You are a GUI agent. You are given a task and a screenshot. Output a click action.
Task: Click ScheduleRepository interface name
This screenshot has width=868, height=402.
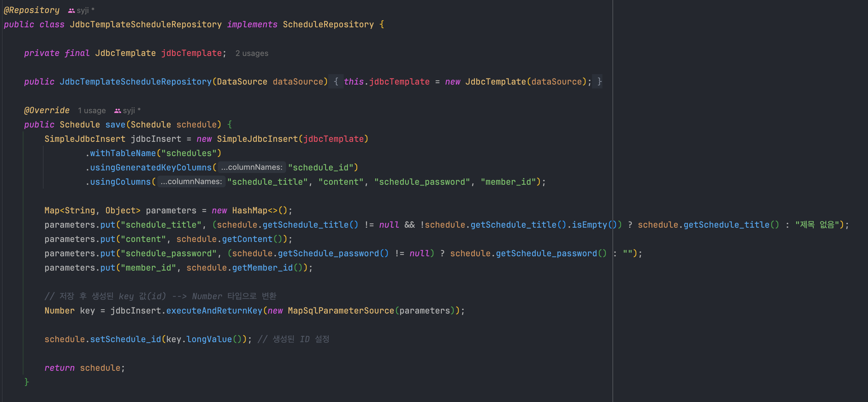pyautogui.click(x=328, y=25)
